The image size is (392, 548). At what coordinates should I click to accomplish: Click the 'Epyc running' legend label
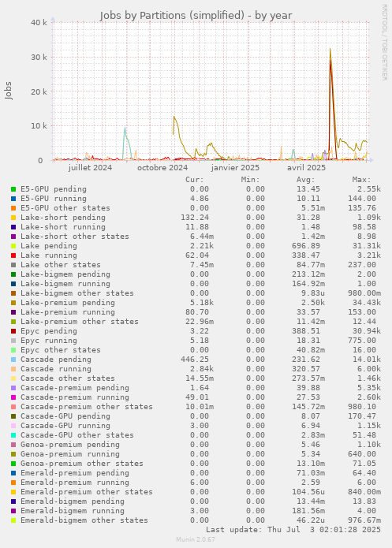(49, 341)
